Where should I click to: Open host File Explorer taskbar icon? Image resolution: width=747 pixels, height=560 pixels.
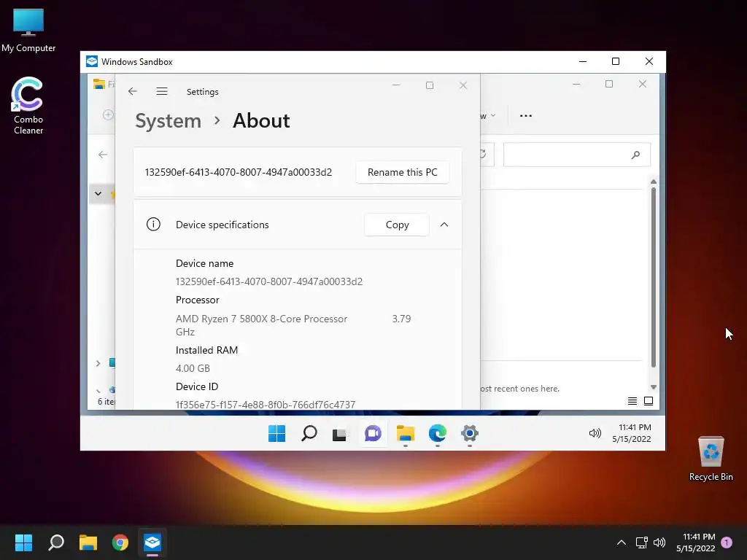coord(88,542)
